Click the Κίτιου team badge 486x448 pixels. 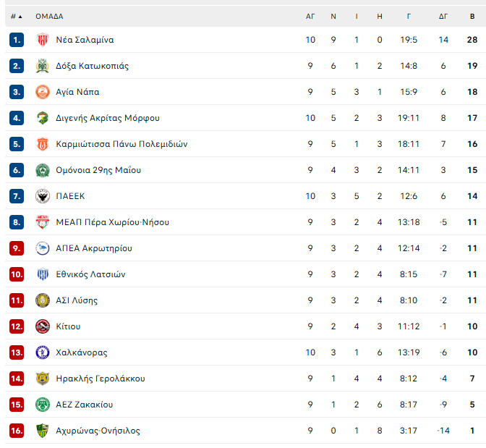(42, 326)
